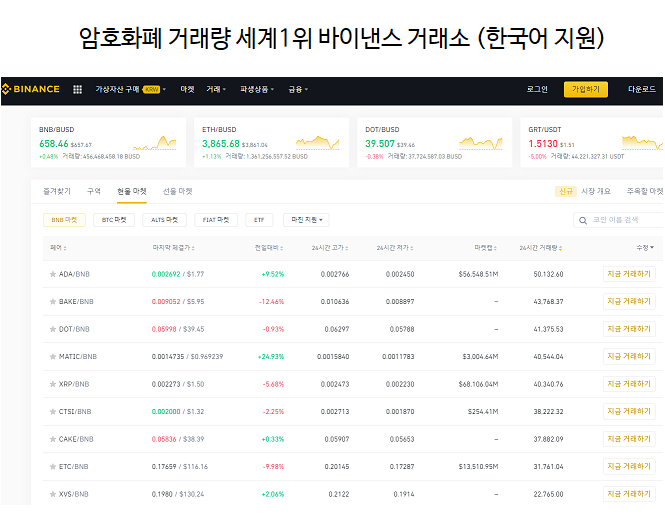
Task: Click the $56,548.51M market cap cell
Action: pos(478,274)
